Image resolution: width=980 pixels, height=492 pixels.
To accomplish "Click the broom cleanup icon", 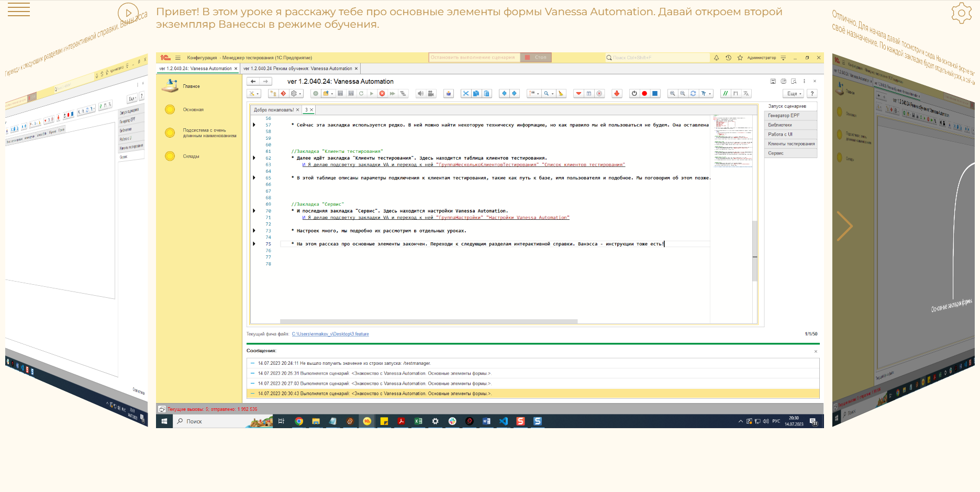I will pyautogui.click(x=561, y=94).
